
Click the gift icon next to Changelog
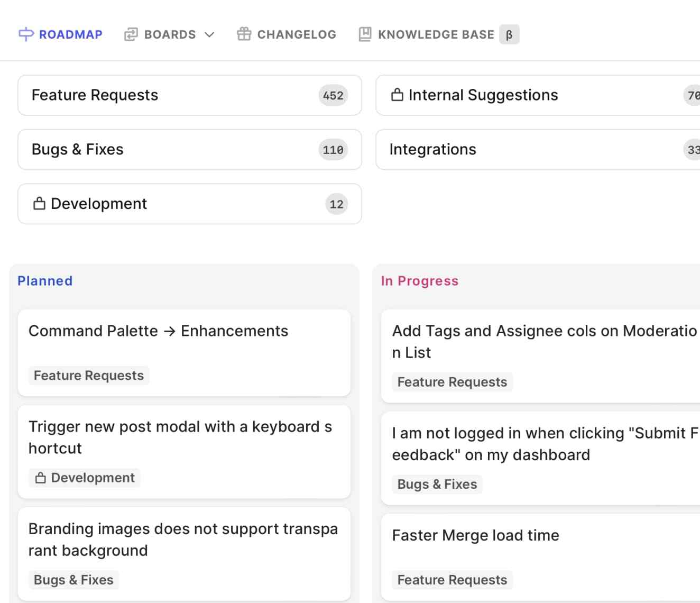[243, 34]
